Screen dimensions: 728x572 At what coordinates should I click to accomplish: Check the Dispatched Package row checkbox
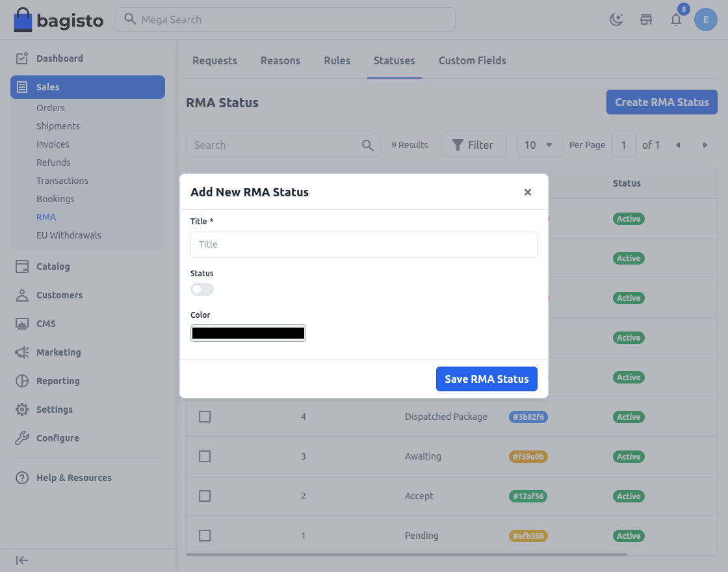pos(205,417)
